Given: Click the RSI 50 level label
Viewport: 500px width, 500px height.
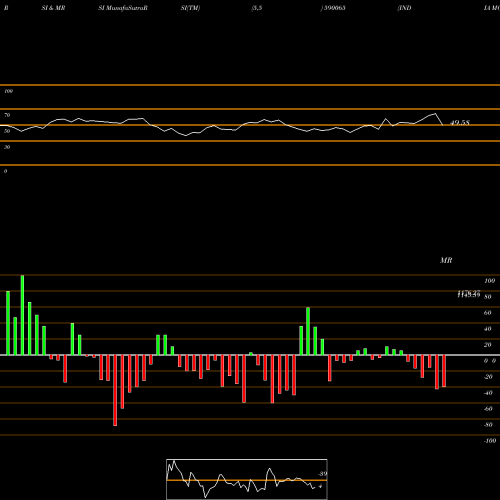Looking at the screenshot, I should [x=7, y=131].
